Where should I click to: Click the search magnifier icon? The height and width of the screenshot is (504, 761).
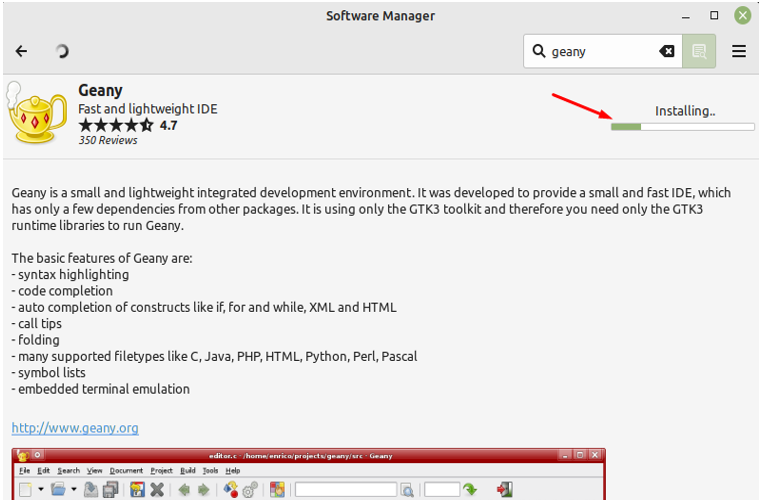click(x=539, y=51)
